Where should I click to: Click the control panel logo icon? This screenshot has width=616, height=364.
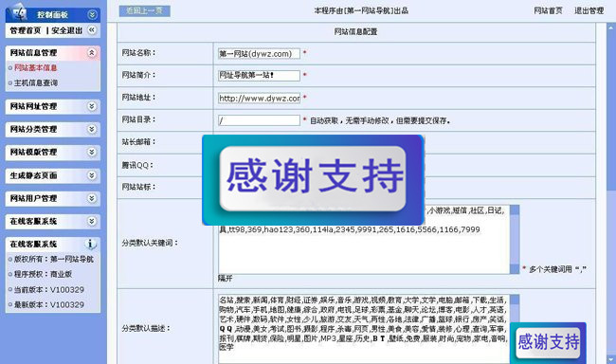click(18, 12)
